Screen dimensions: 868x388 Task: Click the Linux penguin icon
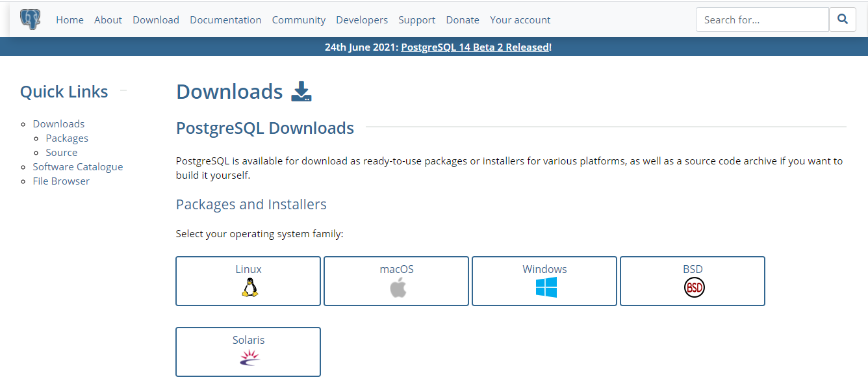[249, 287]
